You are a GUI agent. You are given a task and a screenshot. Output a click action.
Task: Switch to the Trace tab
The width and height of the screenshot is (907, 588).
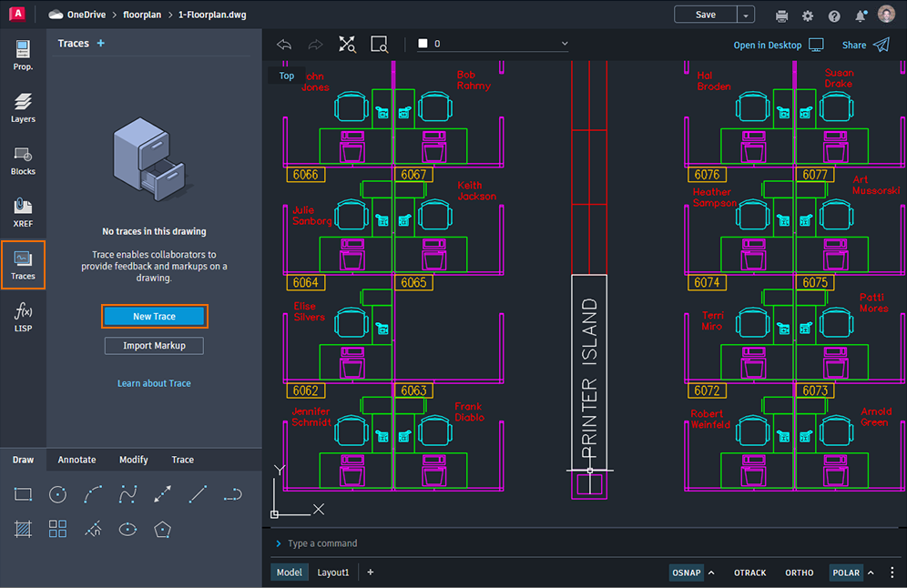point(183,460)
